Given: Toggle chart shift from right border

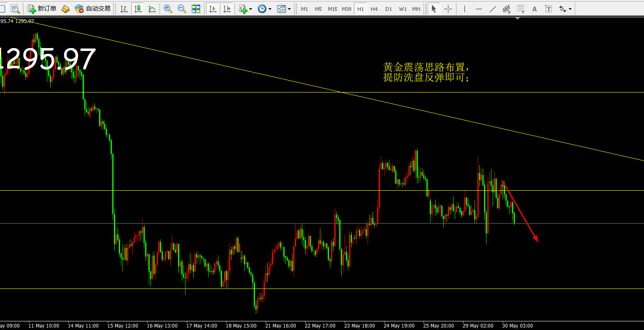Looking at the screenshot, I should tap(227, 8).
